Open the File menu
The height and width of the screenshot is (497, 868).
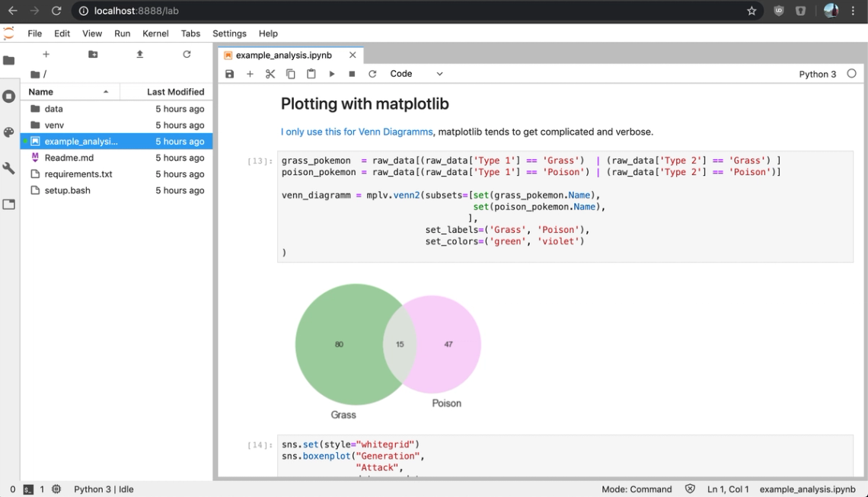[x=35, y=33]
